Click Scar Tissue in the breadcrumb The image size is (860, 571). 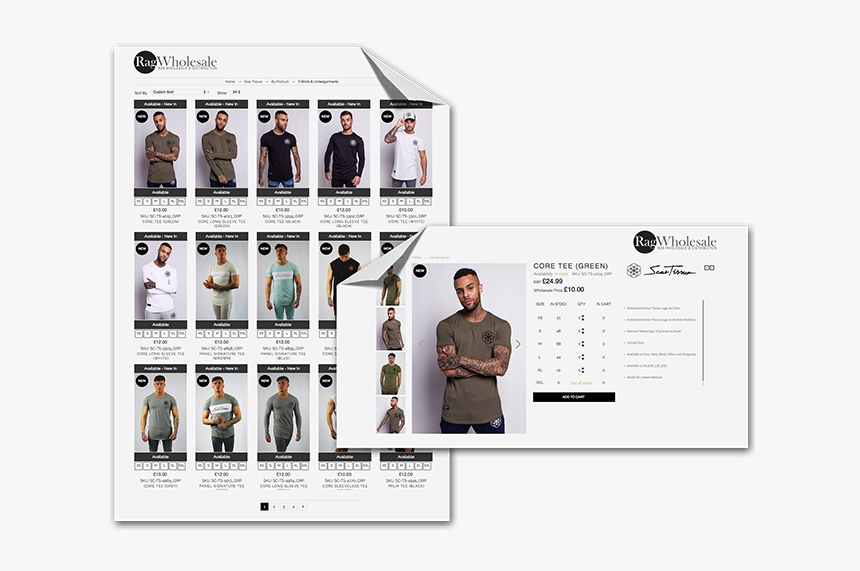pos(253,82)
